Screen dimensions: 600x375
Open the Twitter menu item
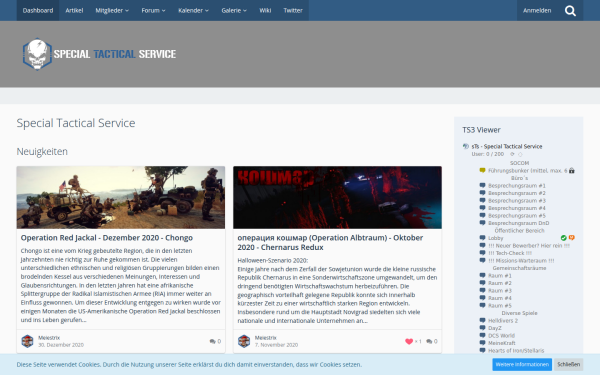click(x=293, y=10)
